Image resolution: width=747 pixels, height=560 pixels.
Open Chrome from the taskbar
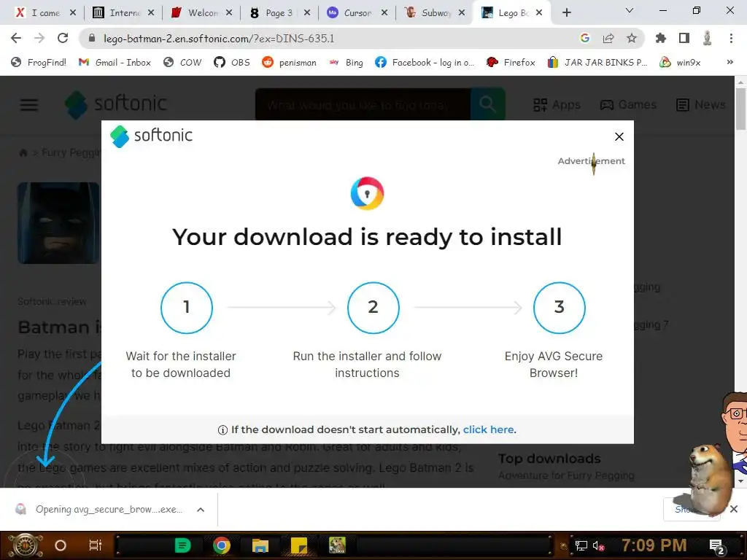222,545
